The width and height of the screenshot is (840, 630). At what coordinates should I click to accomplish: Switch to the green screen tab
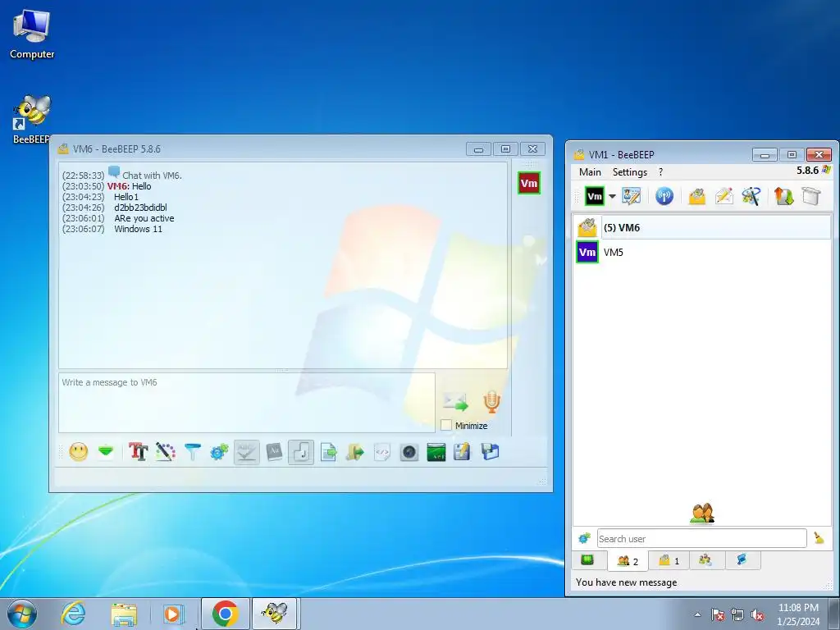pos(587,560)
